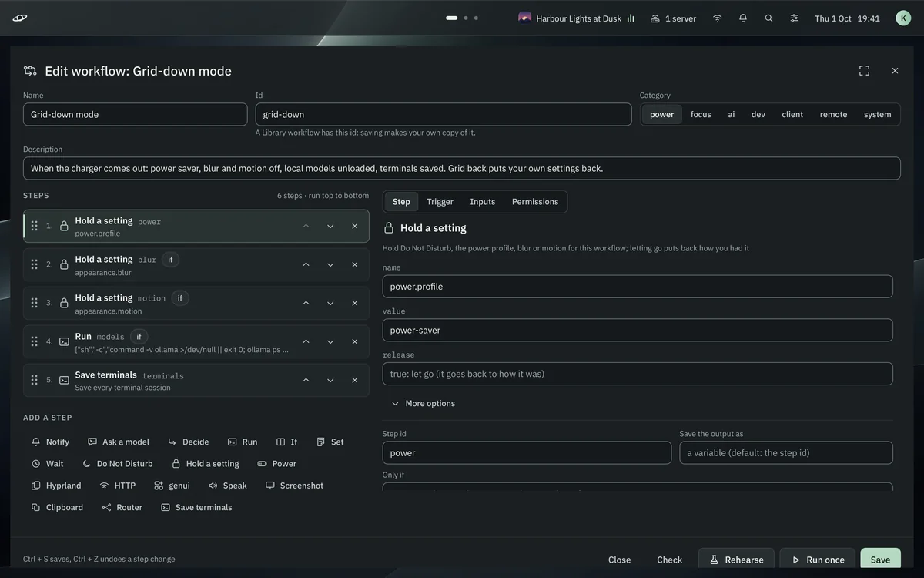The width and height of the screenshot is (924, 578).
Task: Select the focus category
Action: tap(701, 114)
